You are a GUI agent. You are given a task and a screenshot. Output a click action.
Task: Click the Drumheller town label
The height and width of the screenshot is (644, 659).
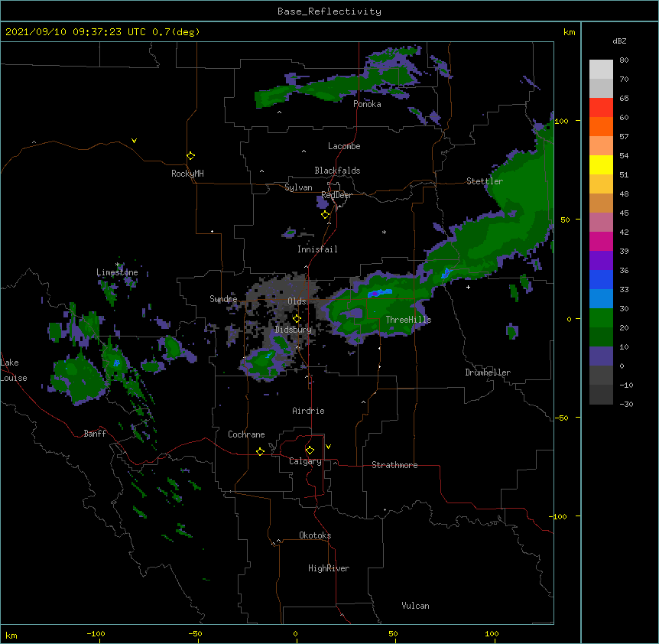(x=488, y=372)
